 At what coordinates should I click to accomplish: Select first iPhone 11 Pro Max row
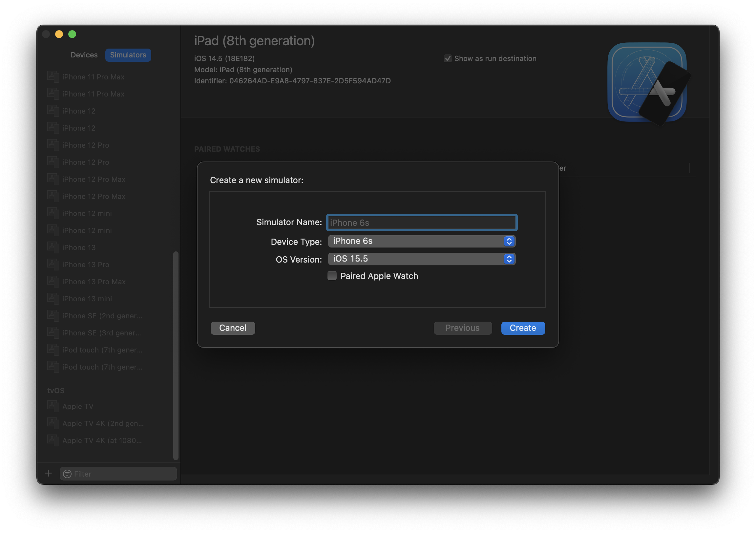coord(109,77)
